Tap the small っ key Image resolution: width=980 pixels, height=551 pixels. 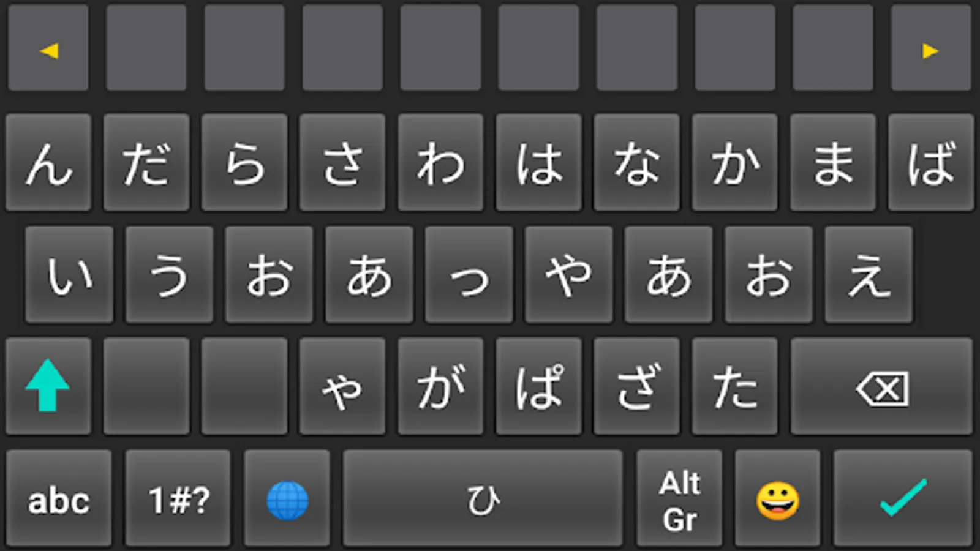pyautogui.click(x=469, y=274)
